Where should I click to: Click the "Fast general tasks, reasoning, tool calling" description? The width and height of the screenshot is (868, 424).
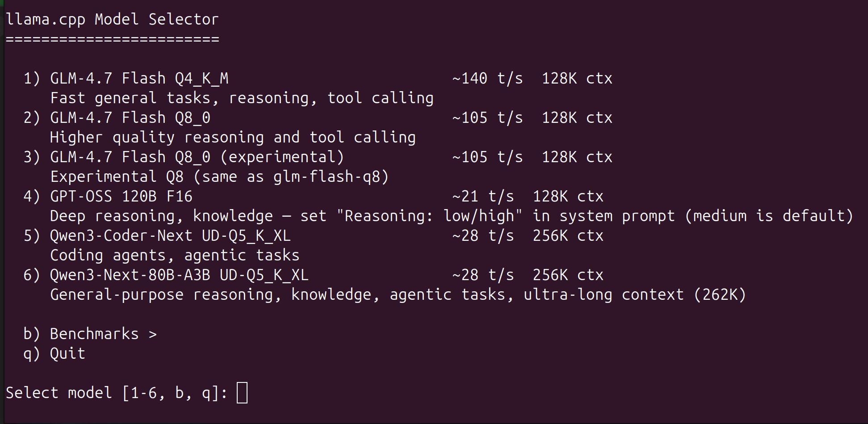coord(242,98)
